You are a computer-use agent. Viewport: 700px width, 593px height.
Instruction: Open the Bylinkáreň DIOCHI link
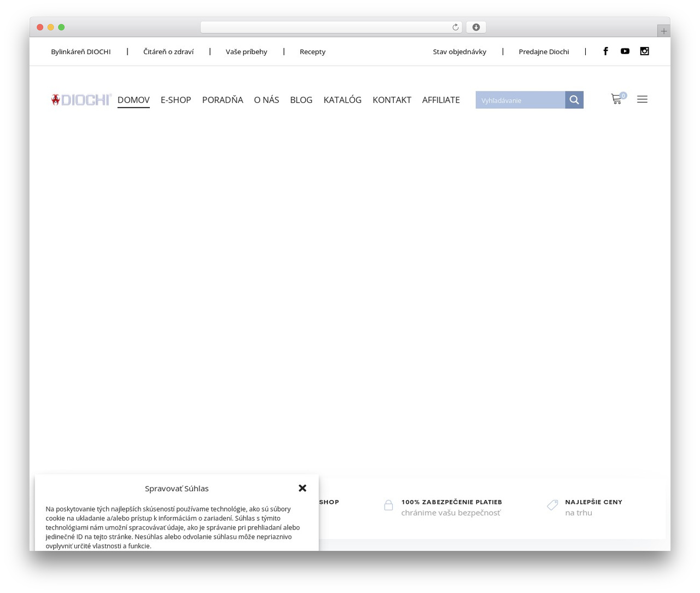(81, 52)
